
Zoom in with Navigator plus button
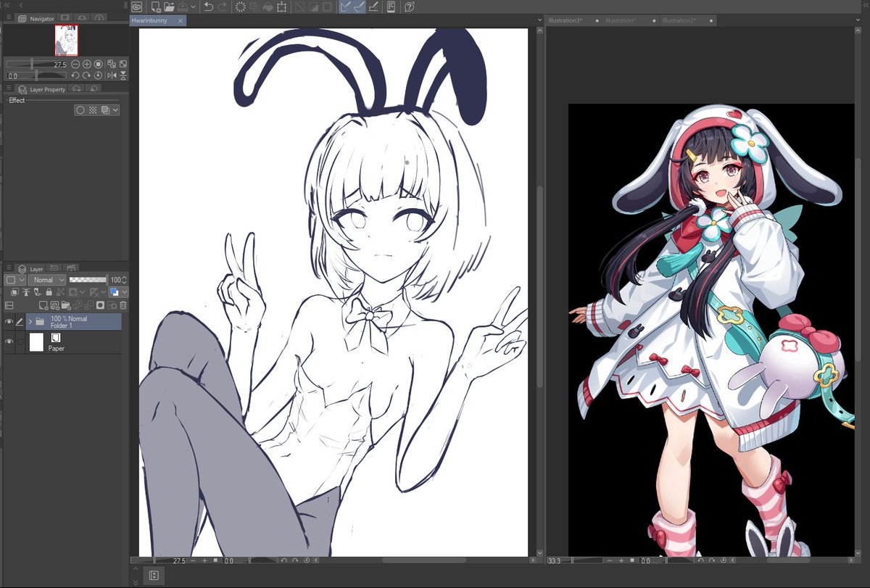point(87,65)
